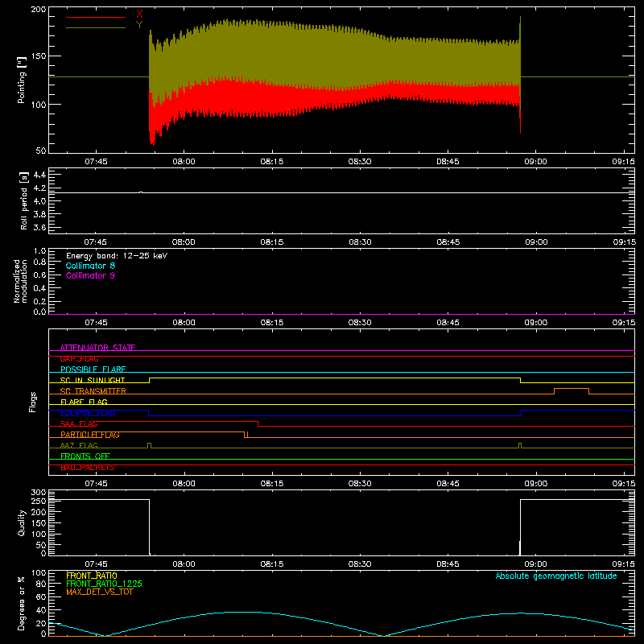This screenshot has width=644, height=644.
Task: Click the 1.0 tick on modulation axis
Action: point(39,250)
